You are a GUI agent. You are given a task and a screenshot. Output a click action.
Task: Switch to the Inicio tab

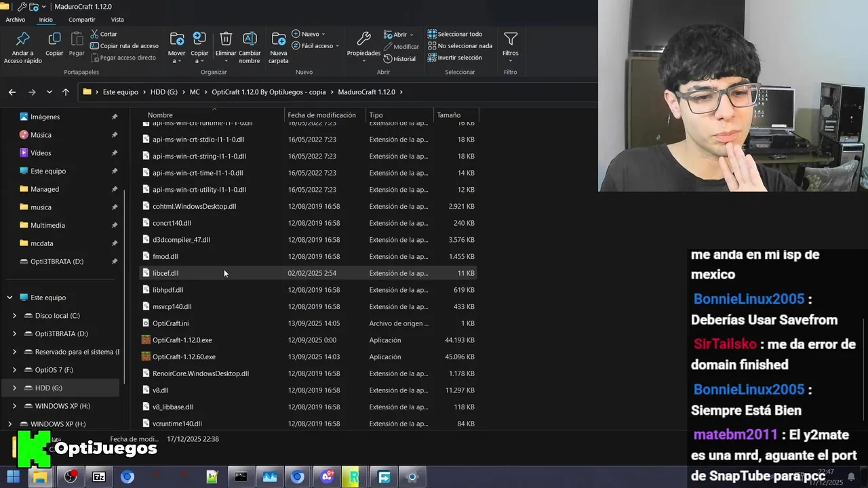click(x=45, y=20)
